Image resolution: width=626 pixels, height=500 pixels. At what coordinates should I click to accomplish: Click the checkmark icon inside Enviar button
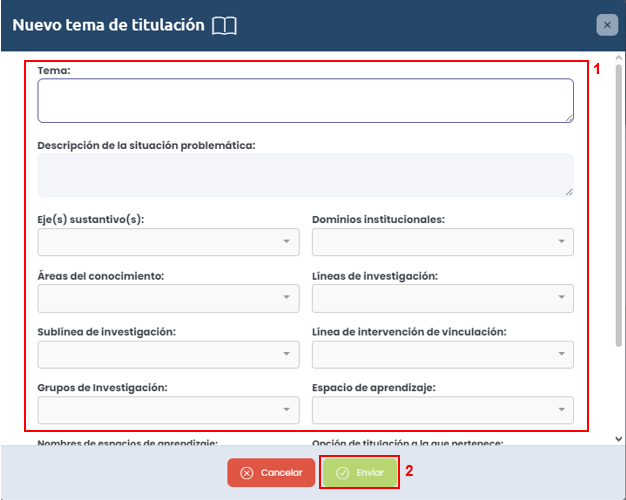point(343,473)
